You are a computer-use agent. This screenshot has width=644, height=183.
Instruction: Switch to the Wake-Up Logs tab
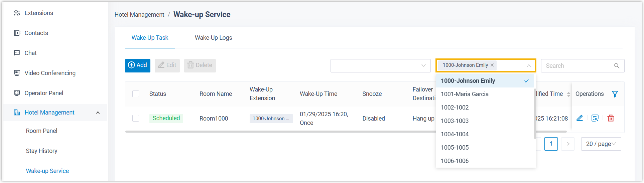[213, 38]
